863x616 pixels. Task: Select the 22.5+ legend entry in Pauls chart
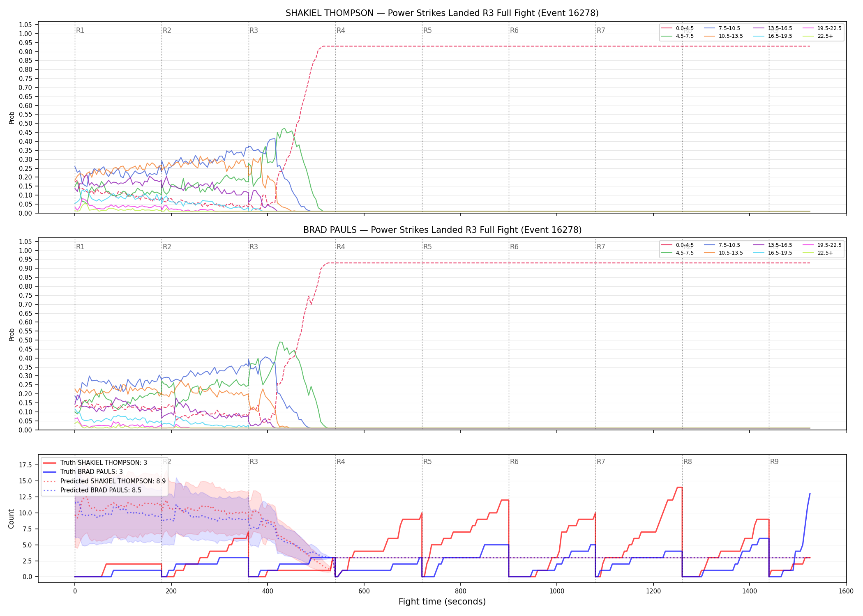[x=818, y=253]
